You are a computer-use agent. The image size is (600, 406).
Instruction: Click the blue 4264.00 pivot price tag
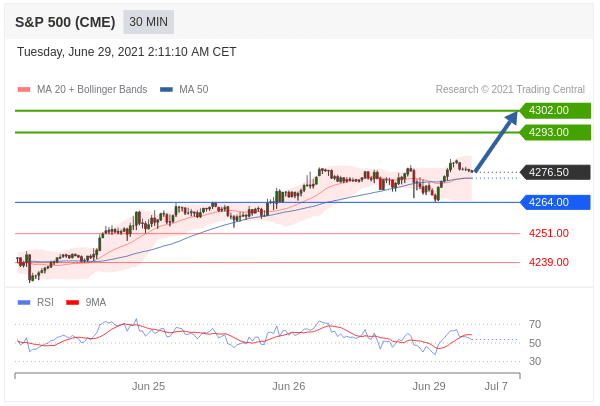554,202
